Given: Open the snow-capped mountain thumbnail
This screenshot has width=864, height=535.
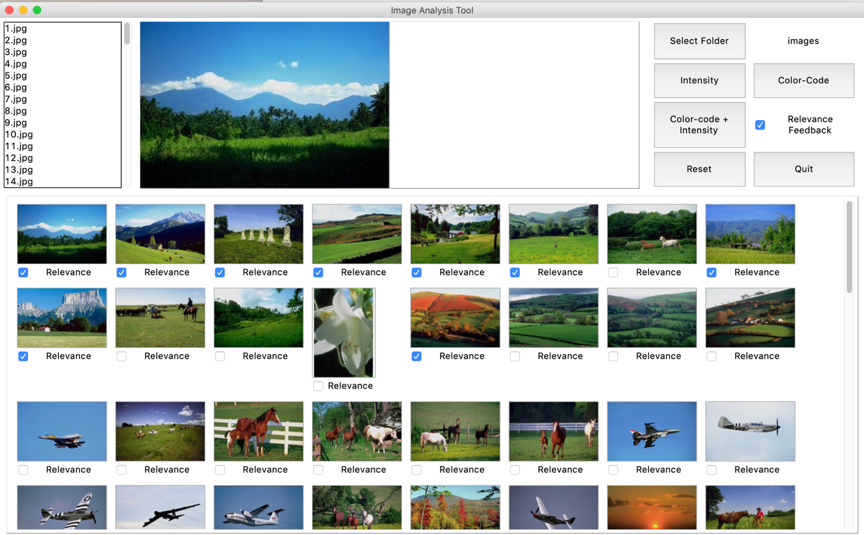Looking at the screenshot, I should (160, 234).
